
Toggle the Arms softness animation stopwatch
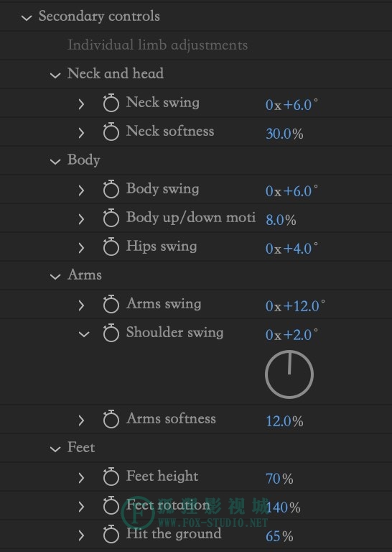point(111,419)
